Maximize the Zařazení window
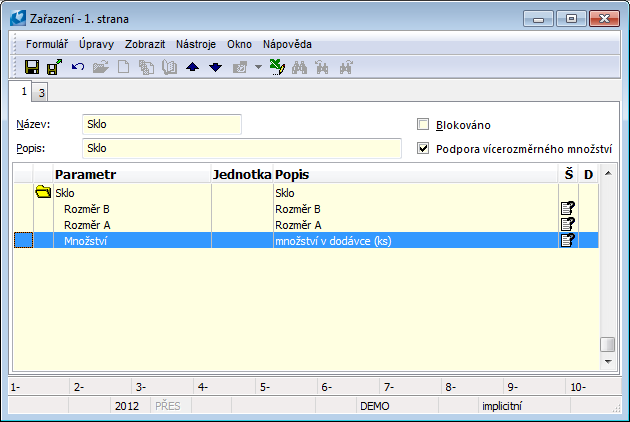This screenshot has width=630, height=422. (x=571, y=19)
